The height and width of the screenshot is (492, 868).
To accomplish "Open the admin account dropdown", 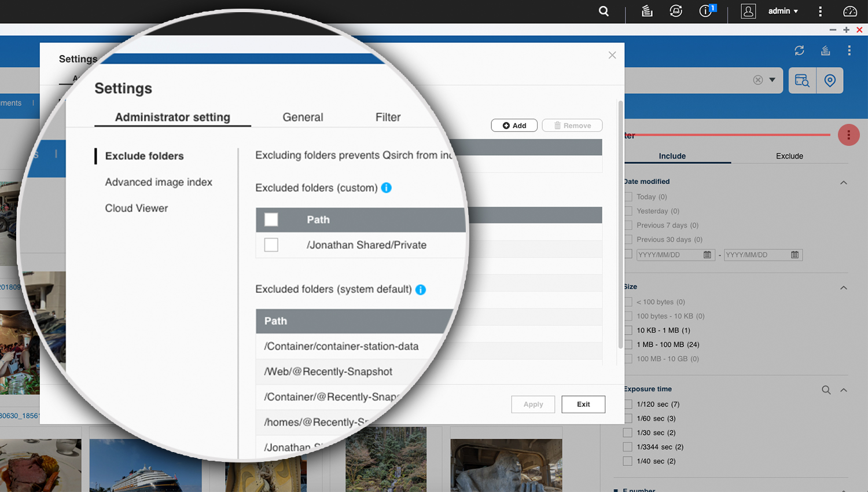I will tap(783, 11).
